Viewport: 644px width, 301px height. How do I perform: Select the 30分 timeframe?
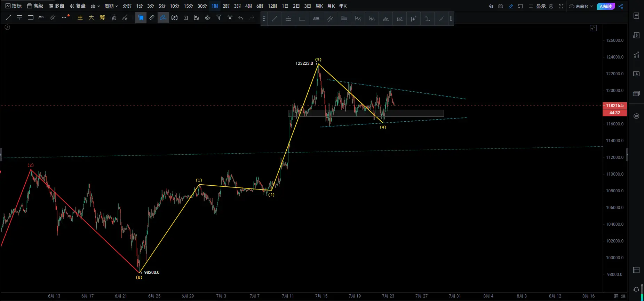pyautogui.click(x=202, y=6)
